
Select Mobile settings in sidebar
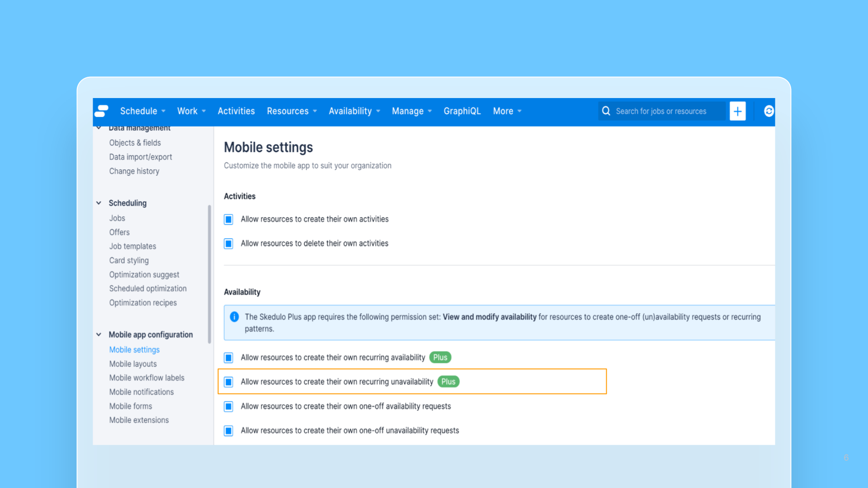coord(134,350)
